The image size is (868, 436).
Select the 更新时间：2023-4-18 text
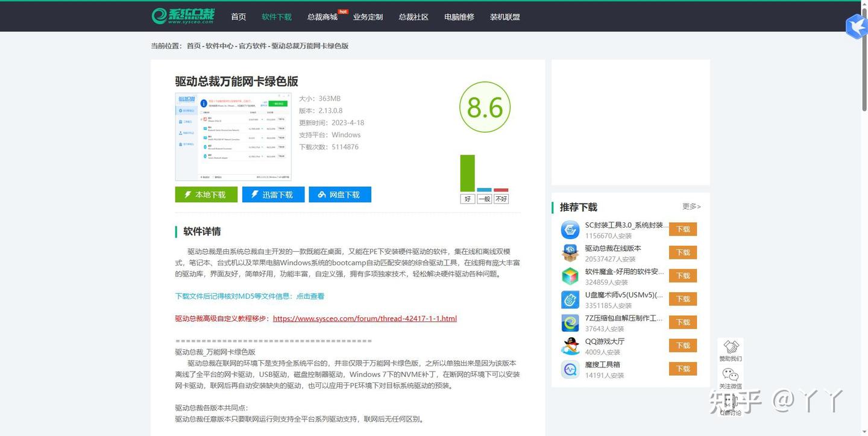(332, 123)
